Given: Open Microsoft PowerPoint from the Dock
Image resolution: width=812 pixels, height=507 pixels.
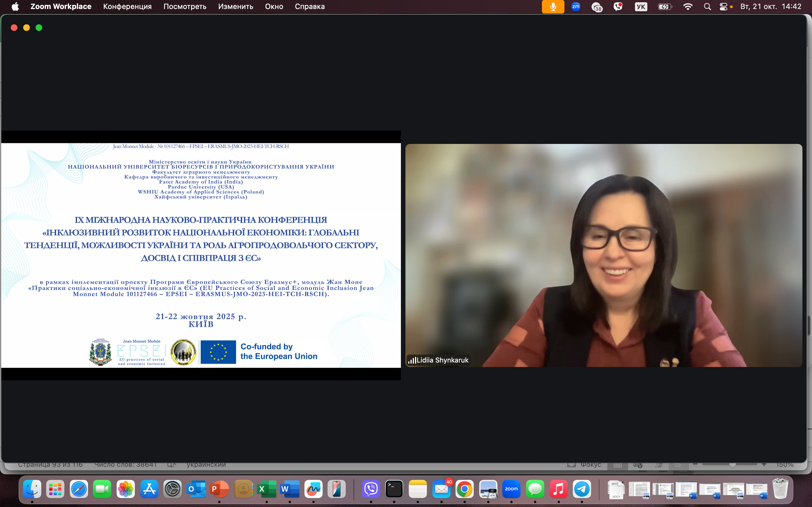Looking at the screenshot, I should pos(219,489).
